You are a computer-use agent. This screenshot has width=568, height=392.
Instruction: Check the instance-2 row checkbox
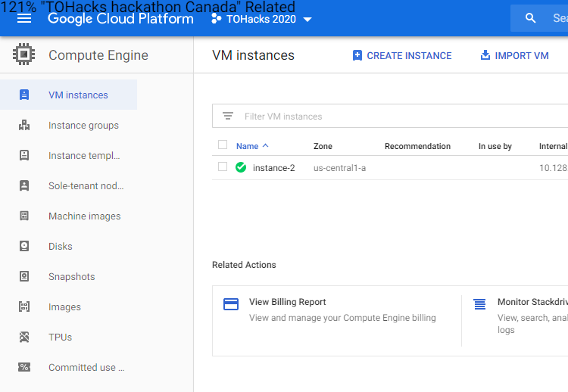pyautogui.click(x=223, y=167)
